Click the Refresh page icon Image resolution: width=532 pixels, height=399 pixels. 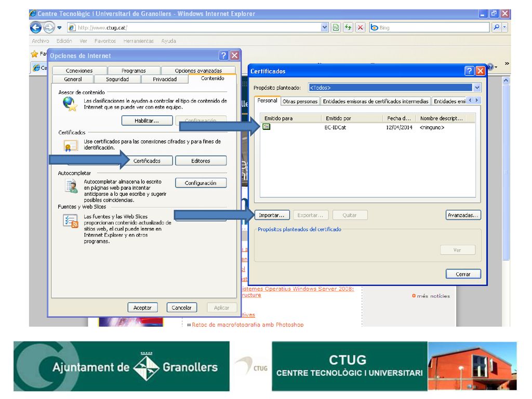pyautogui.click(x=348, y=28)
